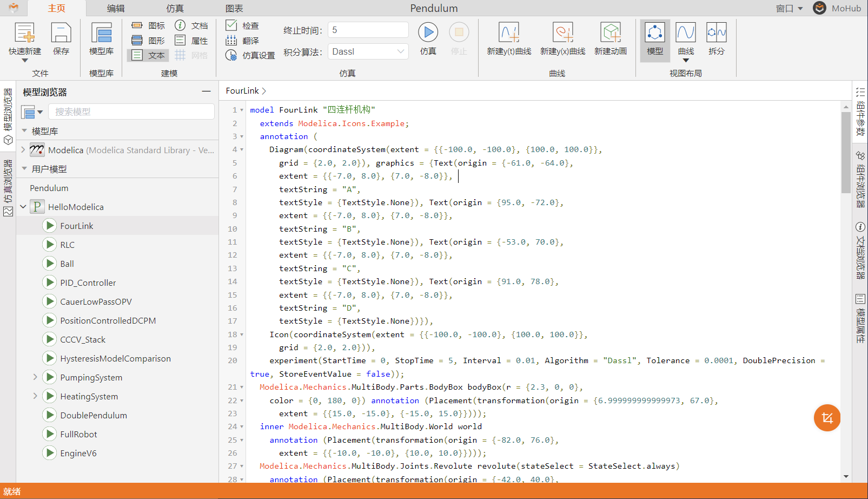Click 新建y(t)曲线 new curve icon
868x499 pixels.
coord(509,33)
